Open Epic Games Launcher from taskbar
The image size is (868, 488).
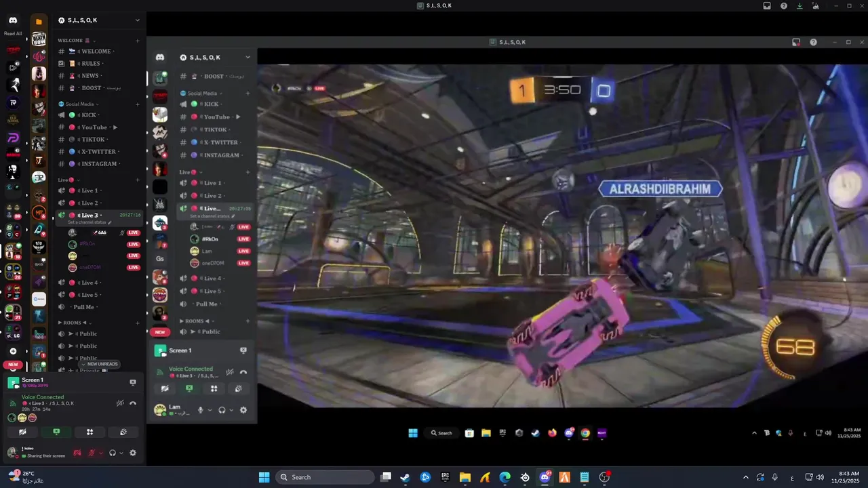(446, 477)
